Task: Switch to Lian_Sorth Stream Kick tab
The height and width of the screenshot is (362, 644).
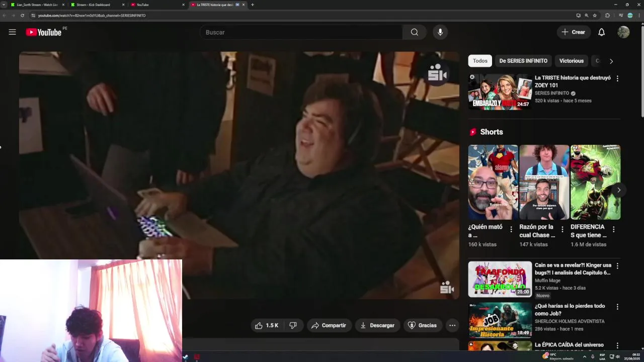Action: coord(37,5)
